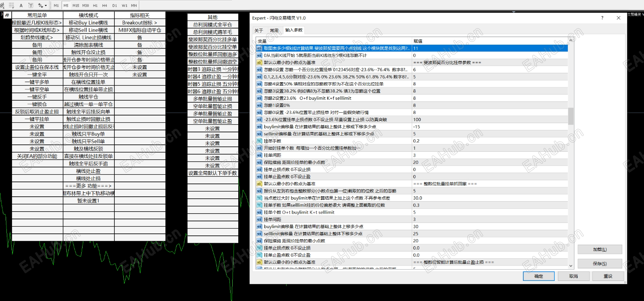The height and width of the screenshot is (301, 644).
Task: Click the integer icon beside 忽略4设置50%
Action: 260,84
